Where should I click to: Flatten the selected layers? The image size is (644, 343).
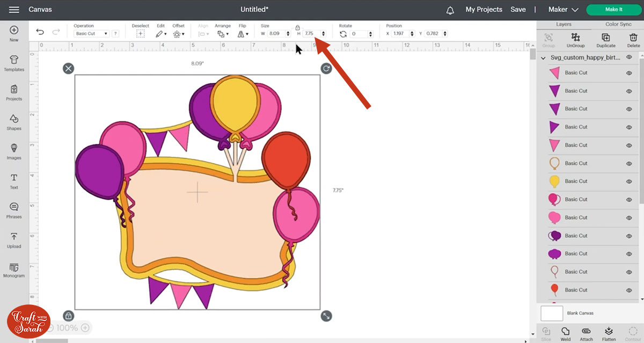pyautogui.click(x=609, y=333)
